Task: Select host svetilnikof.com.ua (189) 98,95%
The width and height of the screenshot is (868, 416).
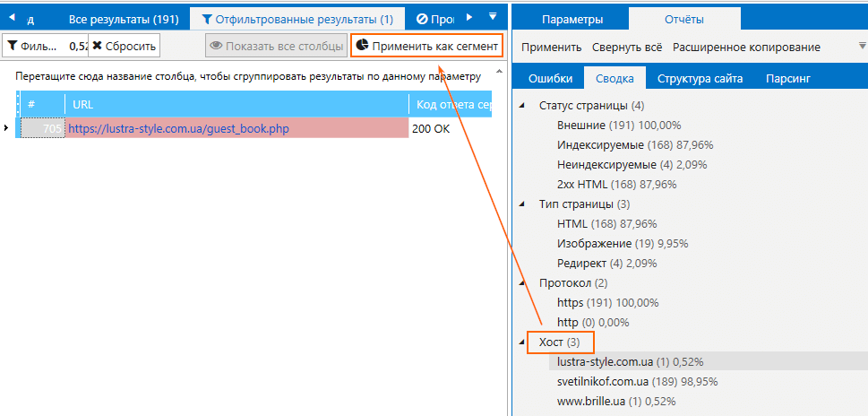Action: coord(638,382)
